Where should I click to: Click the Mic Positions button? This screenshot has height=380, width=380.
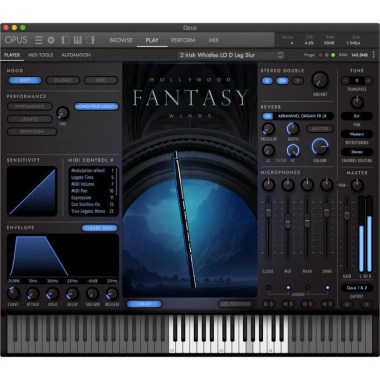236,304
